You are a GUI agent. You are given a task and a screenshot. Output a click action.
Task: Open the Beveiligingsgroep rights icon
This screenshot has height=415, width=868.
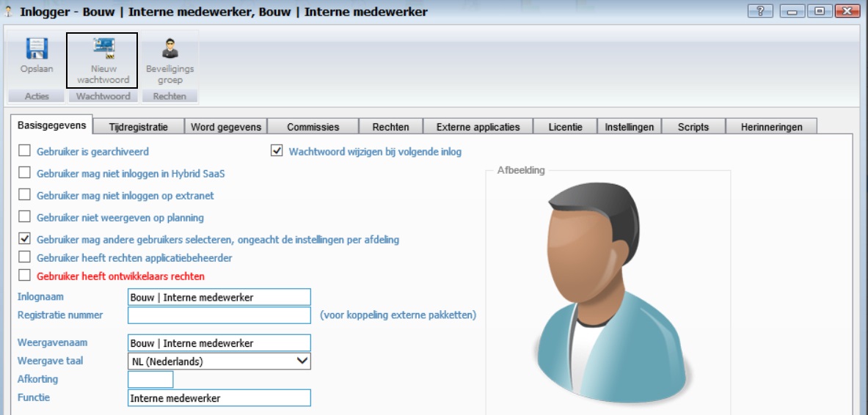pyautogui.click(x=169, y=50)
